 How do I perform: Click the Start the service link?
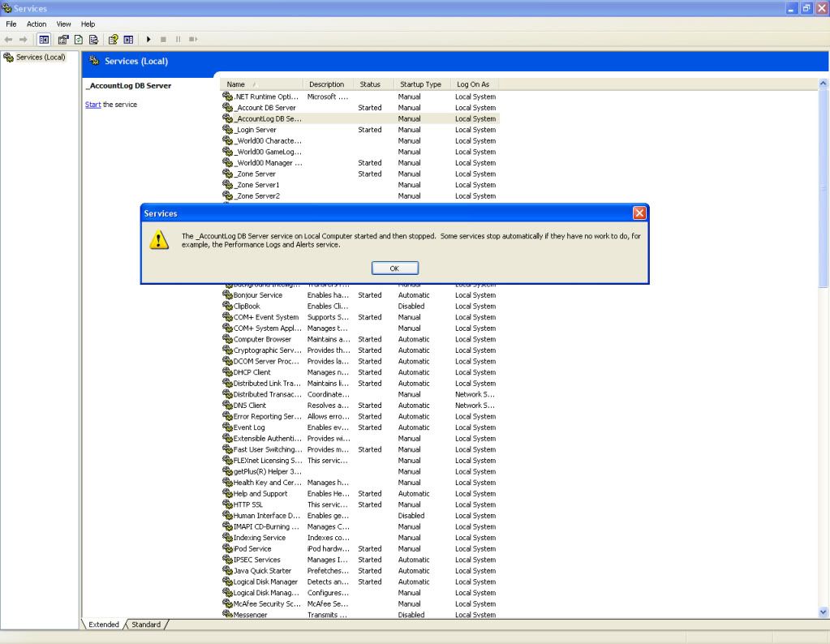point(93,105)
